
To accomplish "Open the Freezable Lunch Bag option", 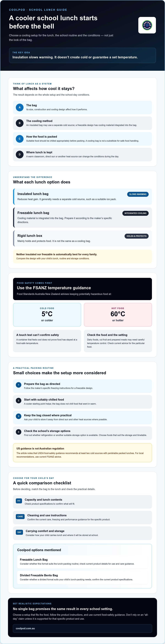I will point(82,561).
